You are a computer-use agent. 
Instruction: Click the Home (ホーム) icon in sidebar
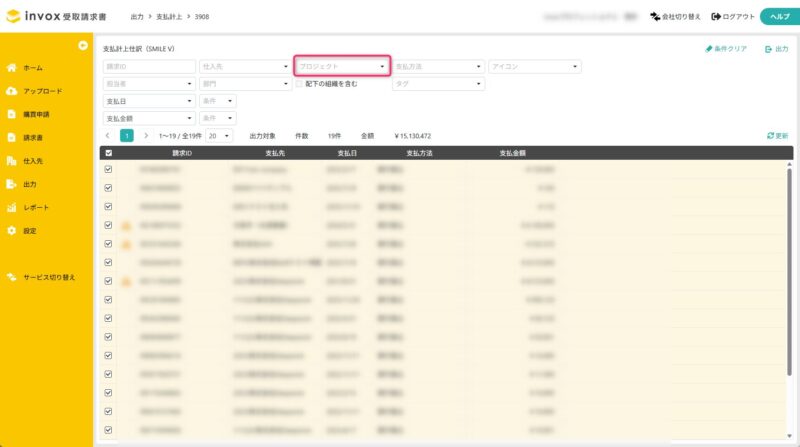[x=11, y=67]
